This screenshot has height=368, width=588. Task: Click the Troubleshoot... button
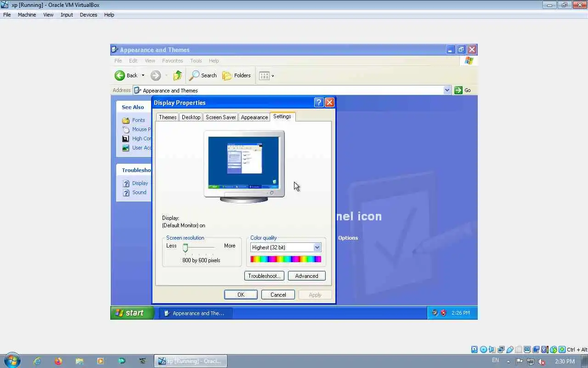click(264, 276)
